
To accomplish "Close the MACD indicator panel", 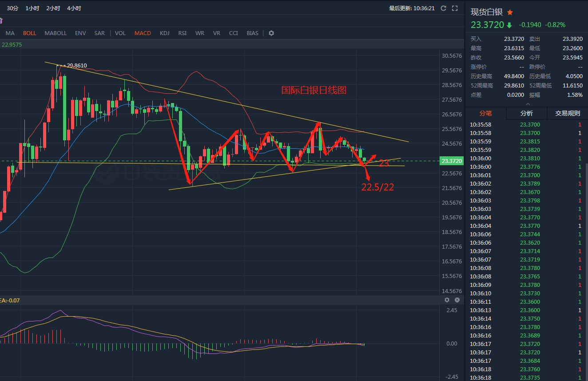I will point(457,300).
